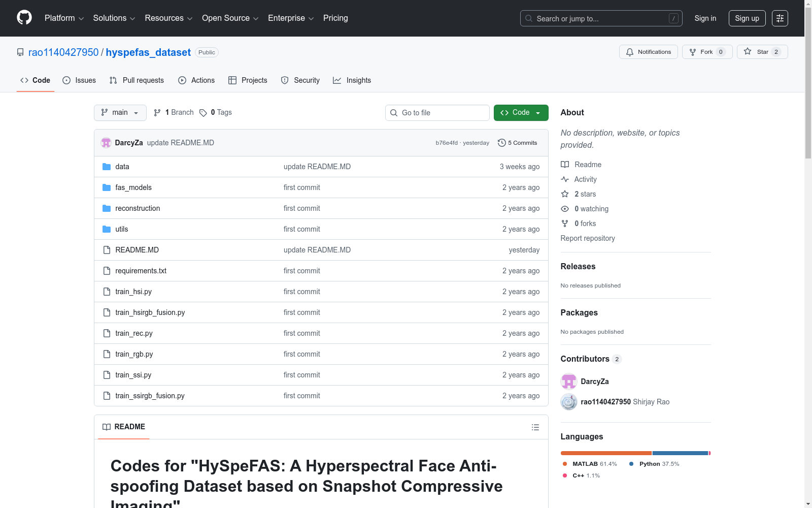
Task: Click the Readme book icon in About
Action: tap(565, 165)
